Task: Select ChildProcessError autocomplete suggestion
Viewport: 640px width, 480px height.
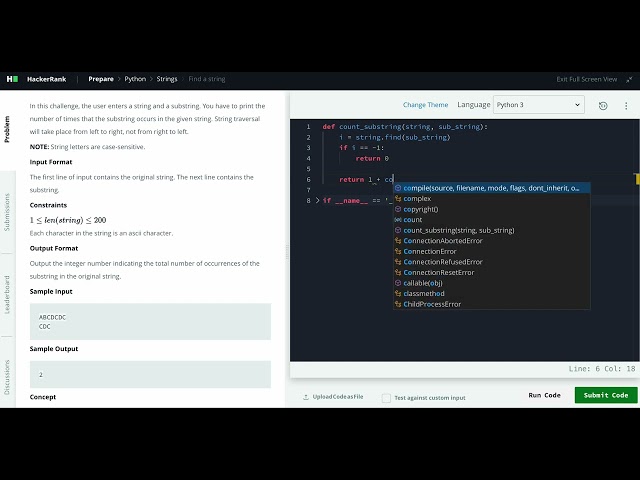Action: pyautogui.click(x=491, y=304)
